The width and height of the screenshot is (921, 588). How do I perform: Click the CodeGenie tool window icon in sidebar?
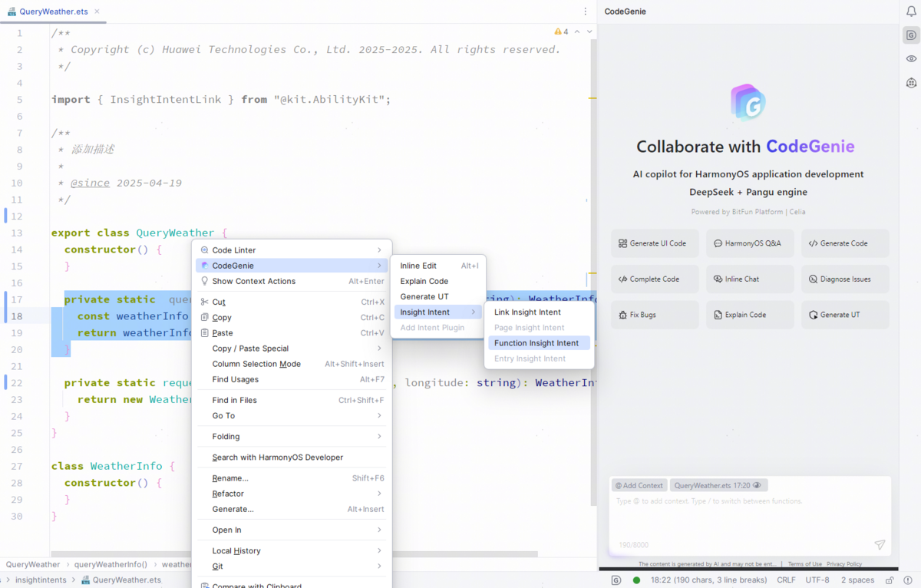coord(911,35)
